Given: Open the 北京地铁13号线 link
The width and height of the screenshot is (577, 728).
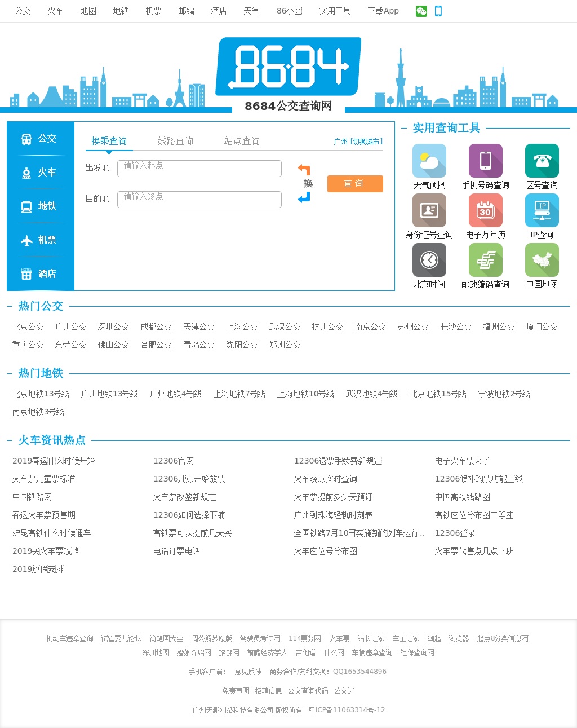Looking at the screenshot, I should pos(41,394).
